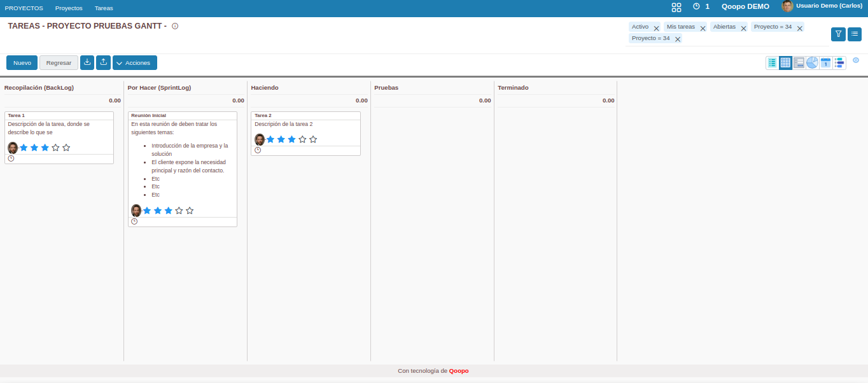Click the 0.00 total under Pruebas
The image size is (868, 383).
pos(485,101)
